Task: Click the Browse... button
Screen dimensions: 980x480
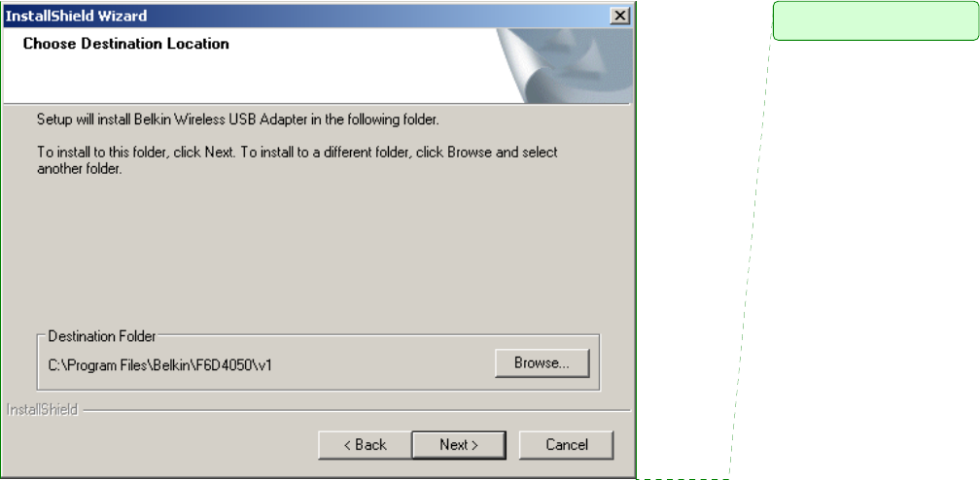Action: [x=542, y=363]
